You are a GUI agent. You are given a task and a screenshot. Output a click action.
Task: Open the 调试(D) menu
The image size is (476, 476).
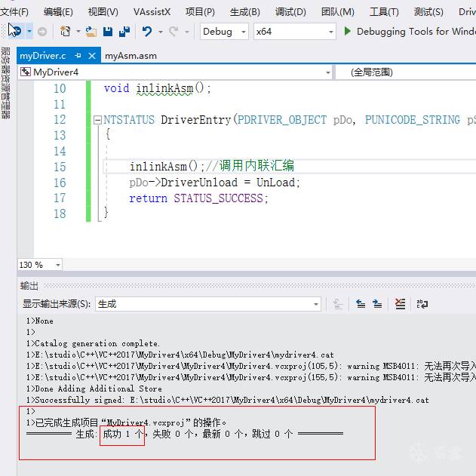pos(290,12)
